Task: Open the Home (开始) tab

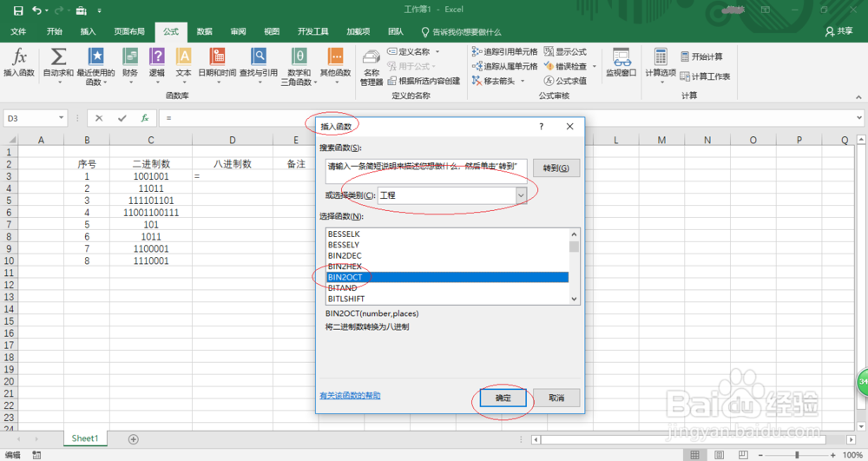Action: click(54, 31)
